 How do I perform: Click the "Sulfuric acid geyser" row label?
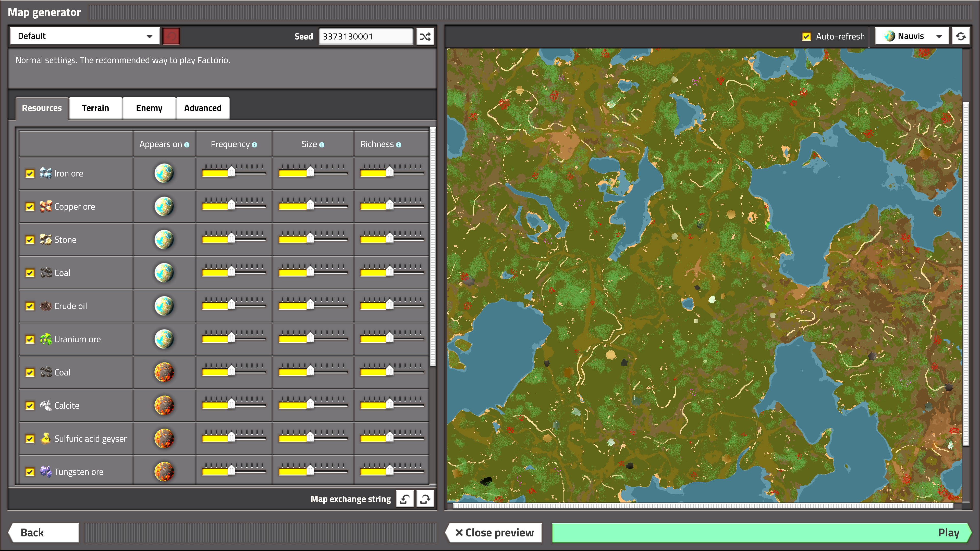[x=90, y=439]
